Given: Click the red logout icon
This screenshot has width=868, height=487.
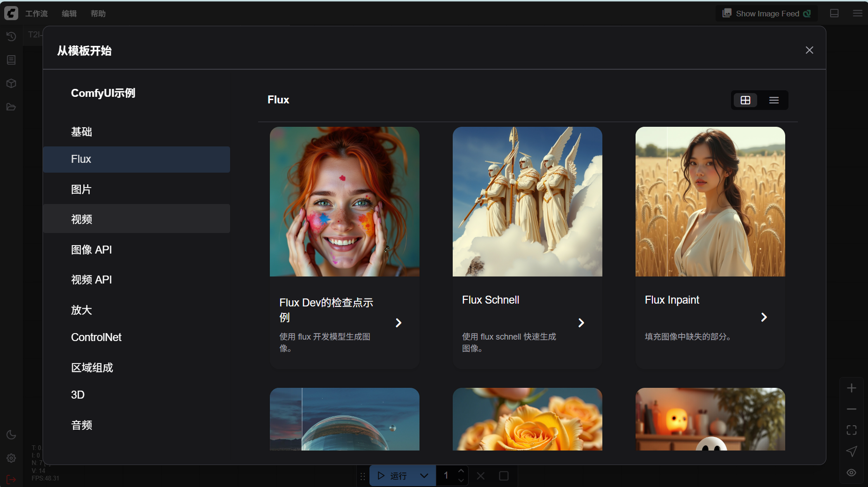Looking at the screenshot, I should pos(11,480).
